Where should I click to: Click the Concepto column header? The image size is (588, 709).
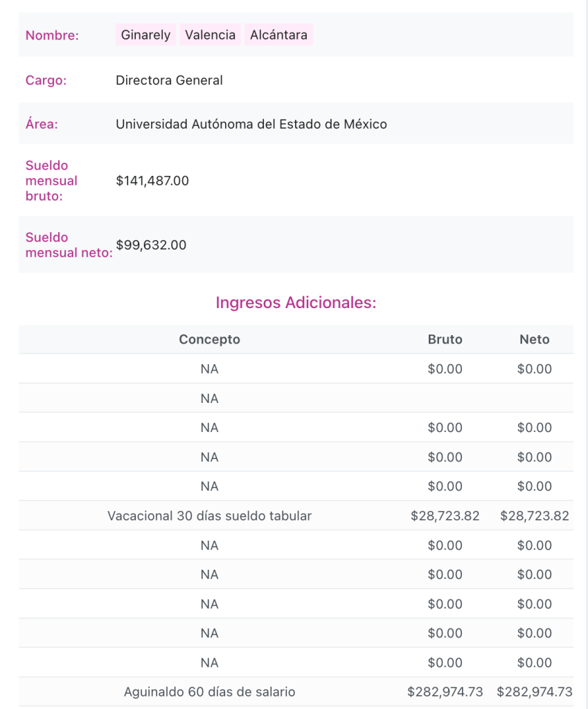209,339
